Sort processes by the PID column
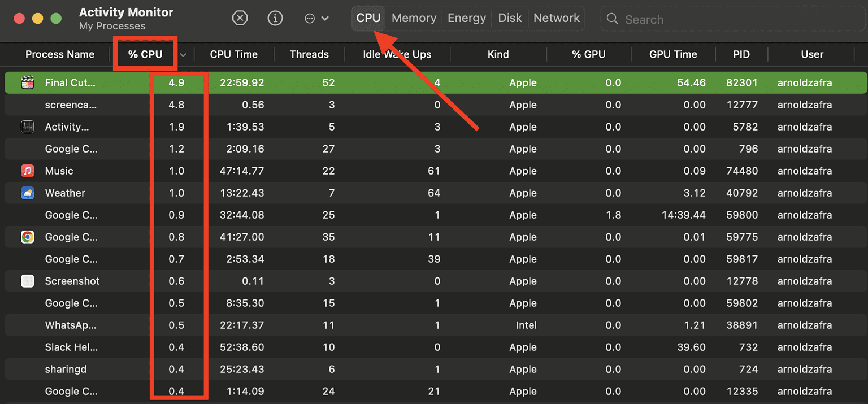Screen dimensions: 868x404 click(741, 54)
